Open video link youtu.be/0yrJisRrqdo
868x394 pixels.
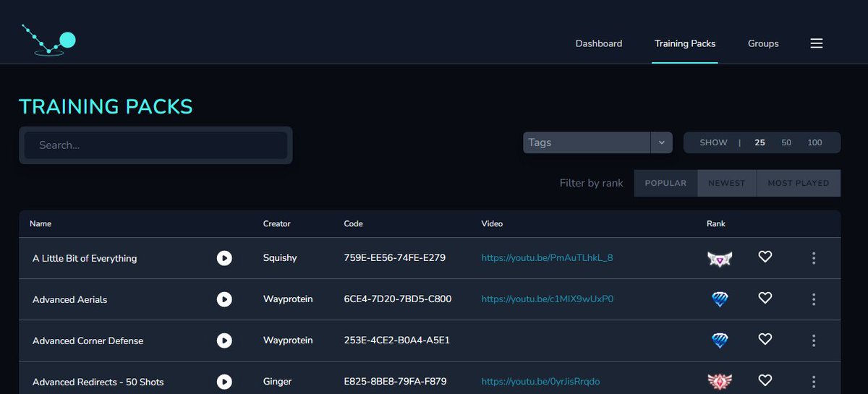(541, 382)
